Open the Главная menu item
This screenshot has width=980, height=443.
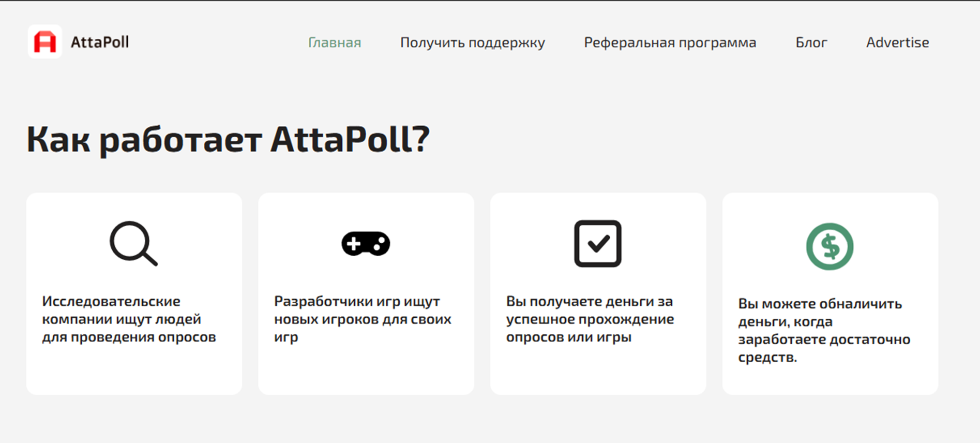(335, 42)
